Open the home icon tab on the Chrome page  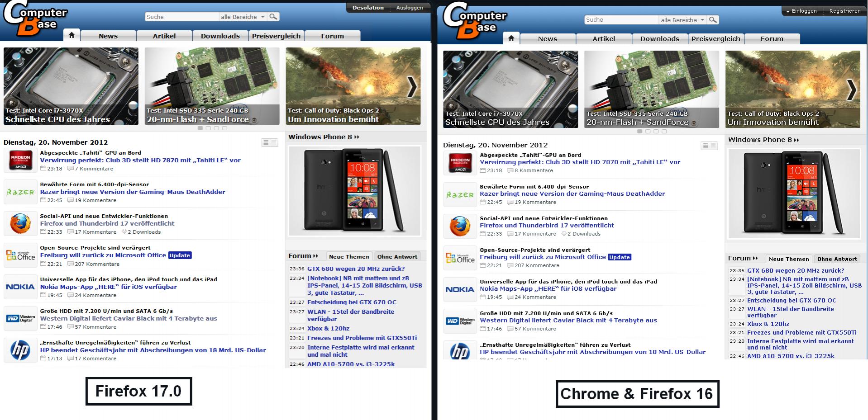point(511,38)
